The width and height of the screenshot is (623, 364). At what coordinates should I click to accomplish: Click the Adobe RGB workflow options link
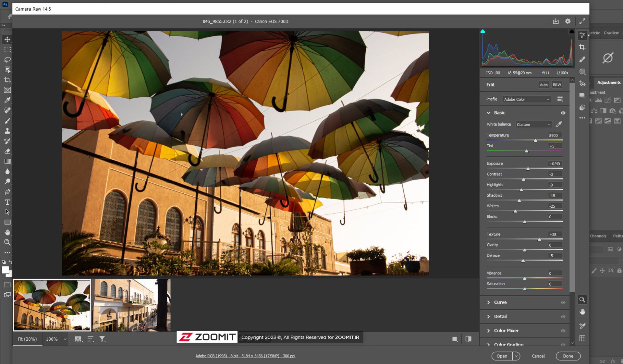(x=245, y=356)
